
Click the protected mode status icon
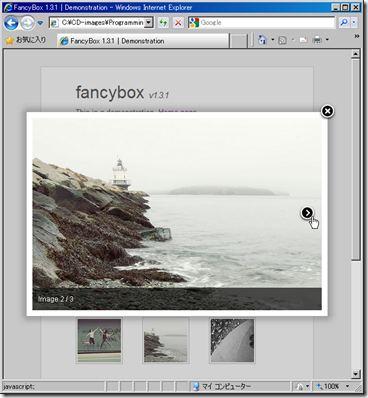(x=299, y=387)
